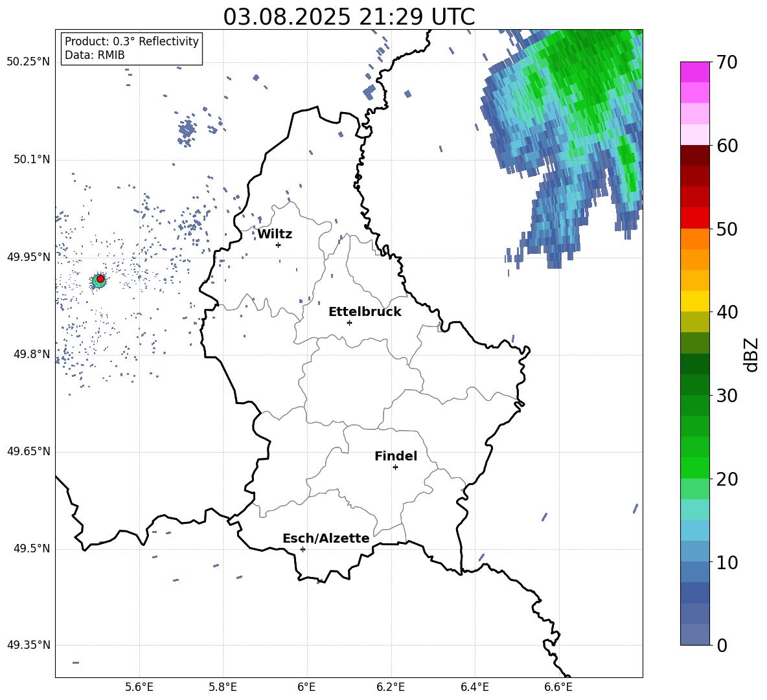Click the '49.8°N' latitude label
Screen dimensions: 767x700
[x=32, y=354]
